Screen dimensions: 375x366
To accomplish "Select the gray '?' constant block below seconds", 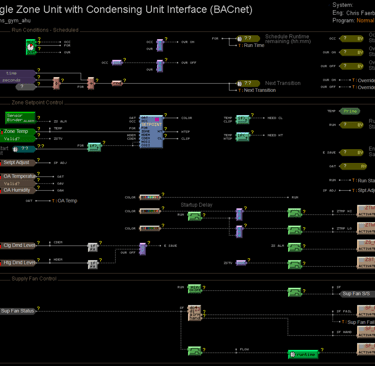I will (25, 87).
